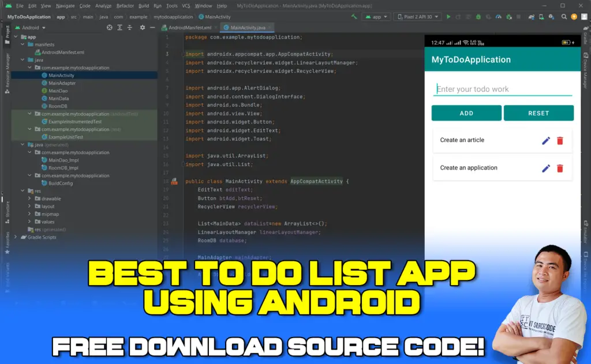Open the Device Manager side tab
The height and width of the screenshot is (364, 591).
click(x=585, y=70)
